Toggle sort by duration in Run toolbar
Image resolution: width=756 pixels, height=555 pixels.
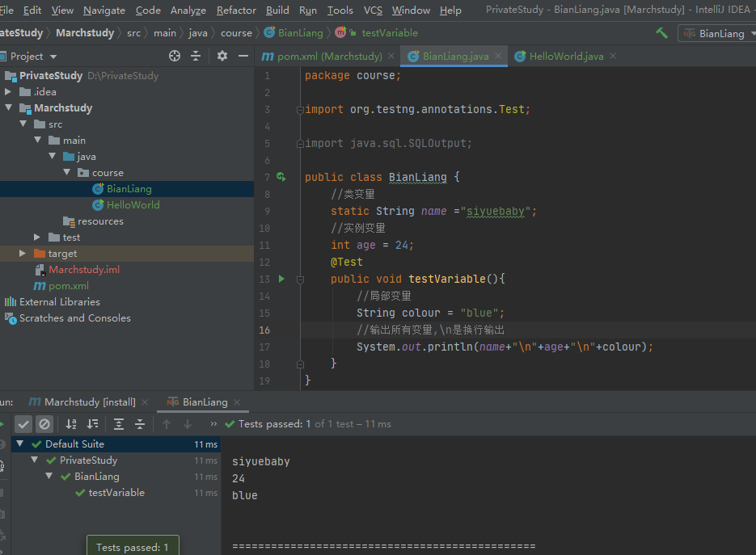(x=92, y=424)
